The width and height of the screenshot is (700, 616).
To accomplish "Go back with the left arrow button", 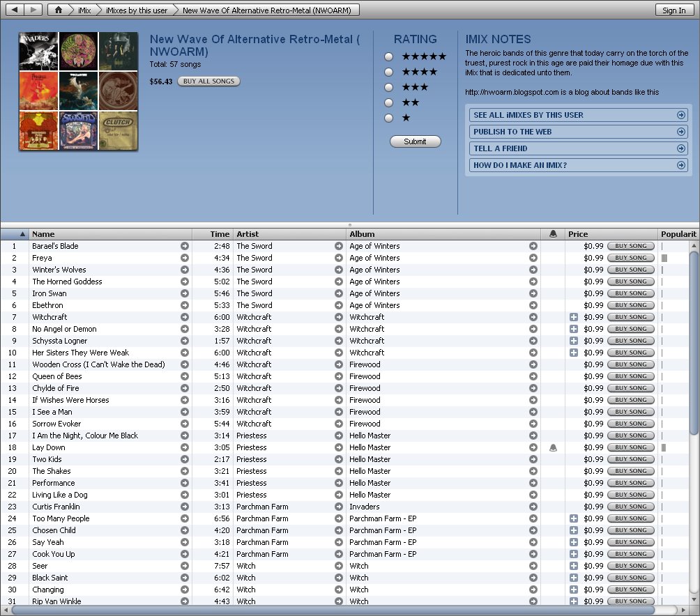I will click(14, 10).
